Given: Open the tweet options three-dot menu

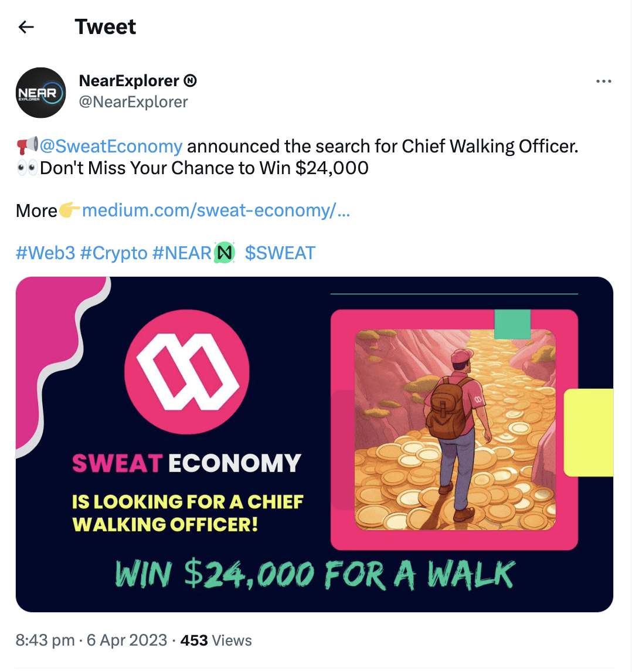Looking at the screenshot, I should tap(604, 82).
